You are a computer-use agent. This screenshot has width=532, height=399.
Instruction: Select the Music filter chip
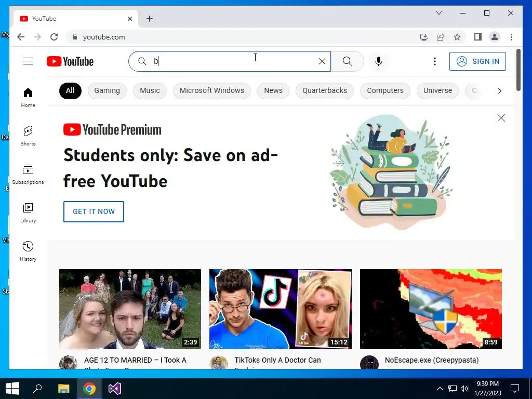pos(150,90)
